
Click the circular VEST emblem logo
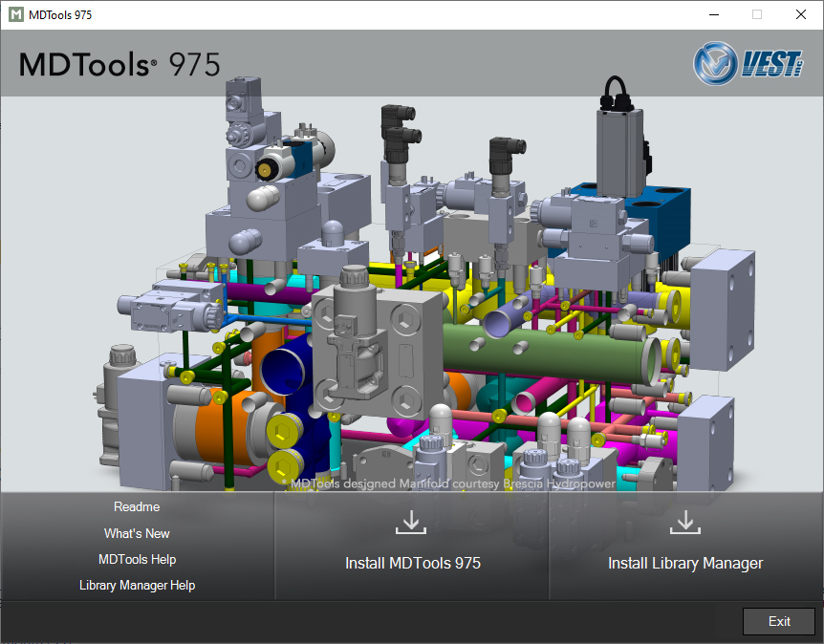(x=713, y=63)
